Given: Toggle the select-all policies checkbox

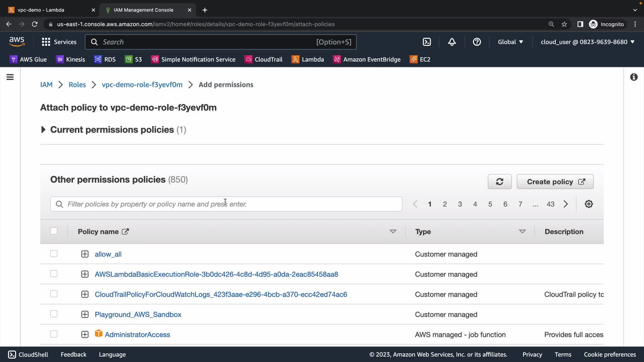Looking at the screenshot, I should [54, 231].
